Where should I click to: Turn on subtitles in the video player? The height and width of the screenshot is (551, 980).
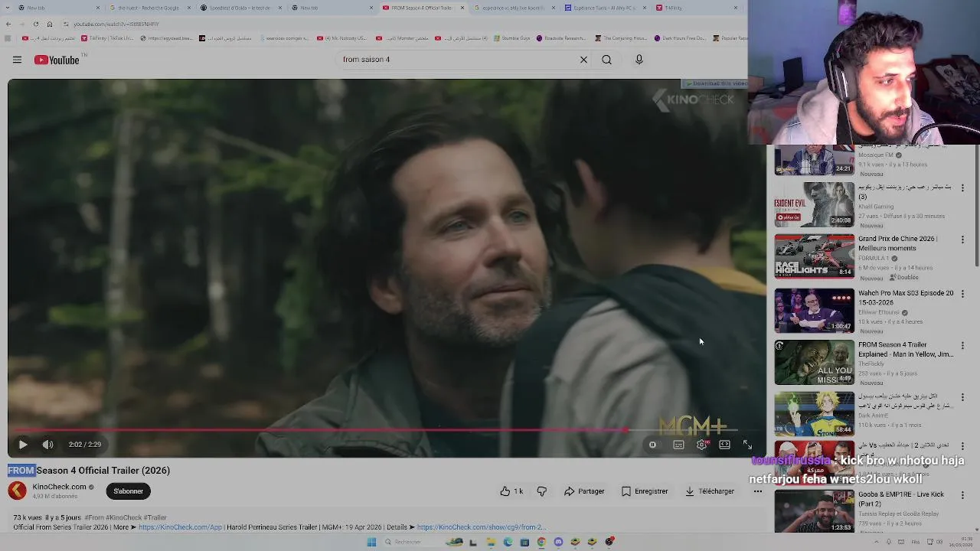pyautogui.click(x=678, y=445)
